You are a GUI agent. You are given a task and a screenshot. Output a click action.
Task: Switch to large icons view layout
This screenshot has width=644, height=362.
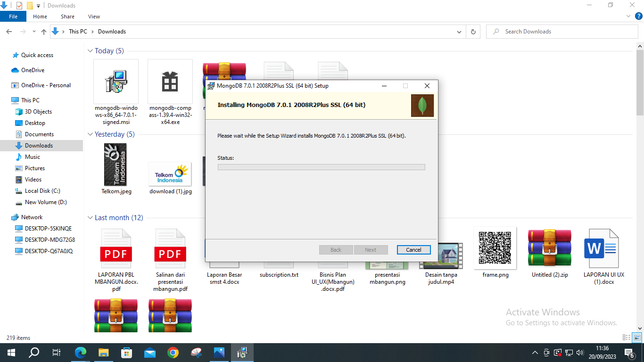click(637, 337)
